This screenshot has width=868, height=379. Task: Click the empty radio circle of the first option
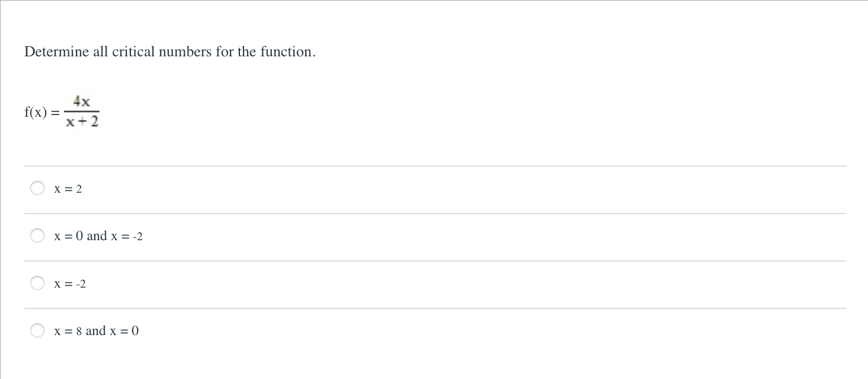(x=37, y=188)
